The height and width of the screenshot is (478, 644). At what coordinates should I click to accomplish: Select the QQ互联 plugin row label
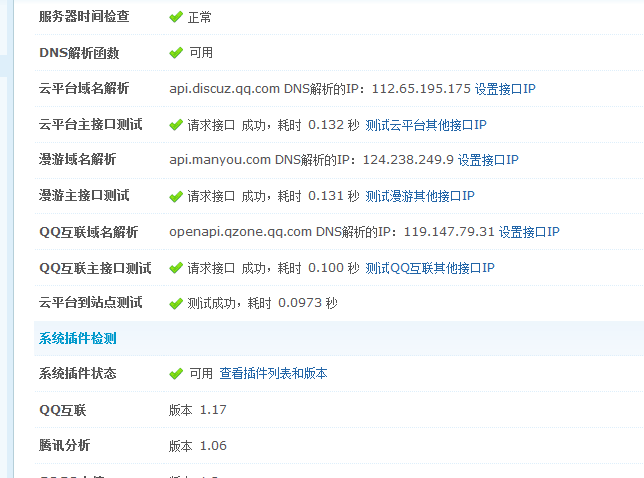(x=62, y=410)
